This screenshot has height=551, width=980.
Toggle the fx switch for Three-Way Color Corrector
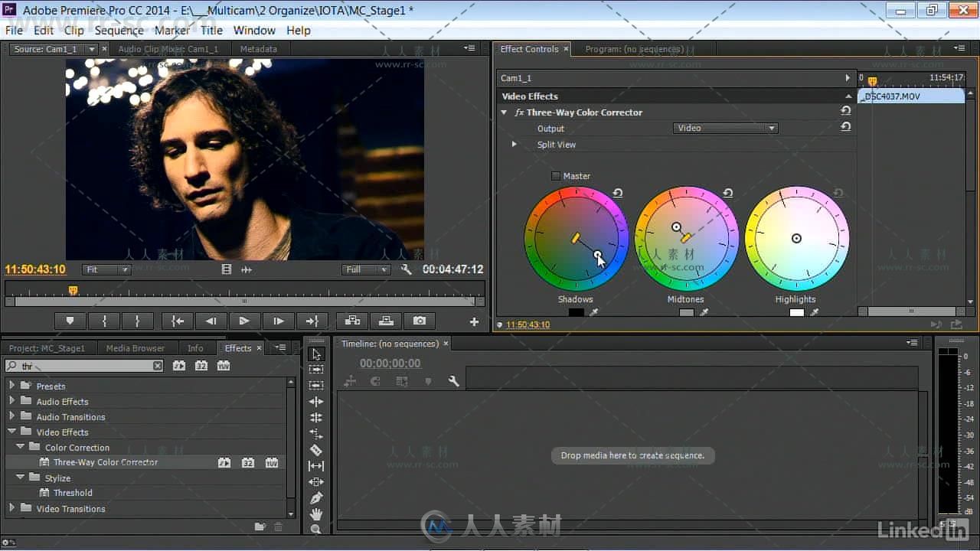[x=519, y=112]
